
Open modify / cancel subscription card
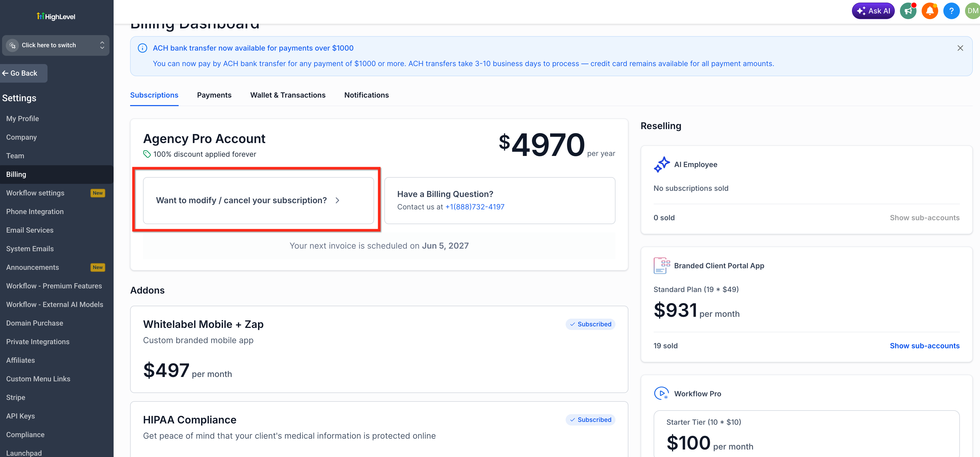258,201
